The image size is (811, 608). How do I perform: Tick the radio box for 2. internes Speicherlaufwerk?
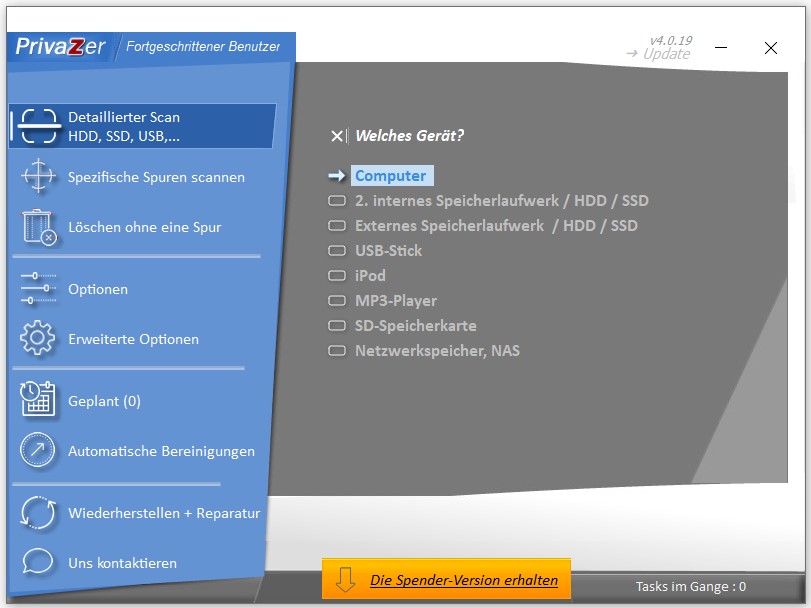[337, 201]
